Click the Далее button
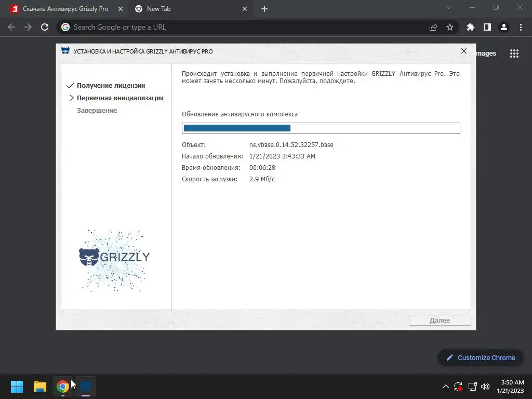The image size is (532, 399). click(440, 320)
